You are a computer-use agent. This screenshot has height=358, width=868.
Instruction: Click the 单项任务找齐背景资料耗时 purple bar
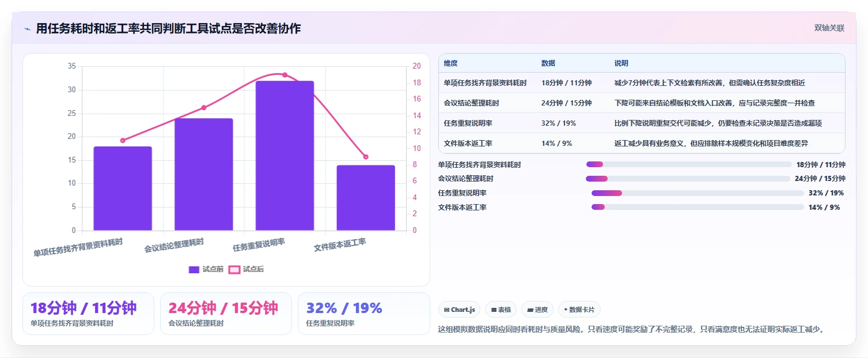(x=123, y=189)
